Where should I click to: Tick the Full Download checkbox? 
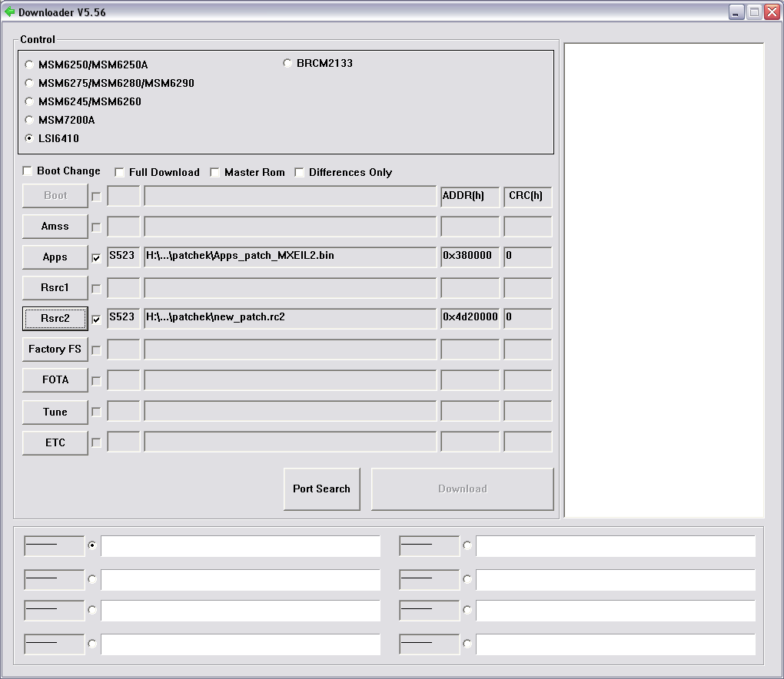point(120,173)
